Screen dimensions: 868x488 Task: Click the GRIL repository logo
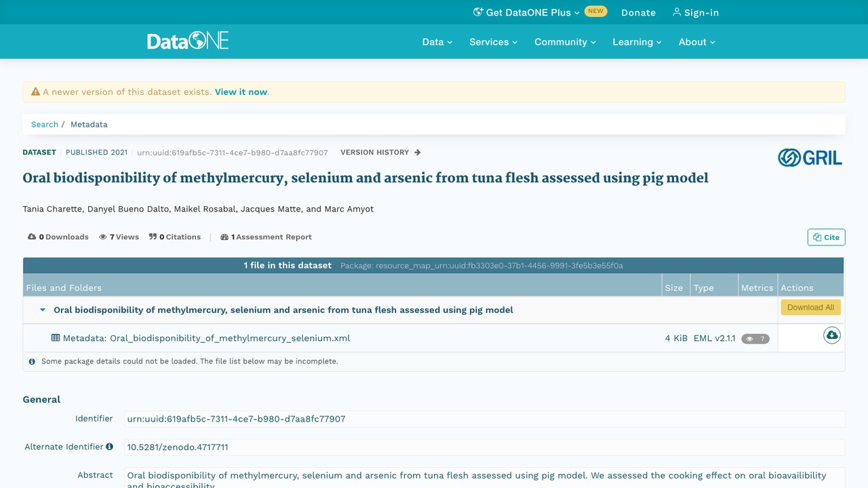click(810, 158)
